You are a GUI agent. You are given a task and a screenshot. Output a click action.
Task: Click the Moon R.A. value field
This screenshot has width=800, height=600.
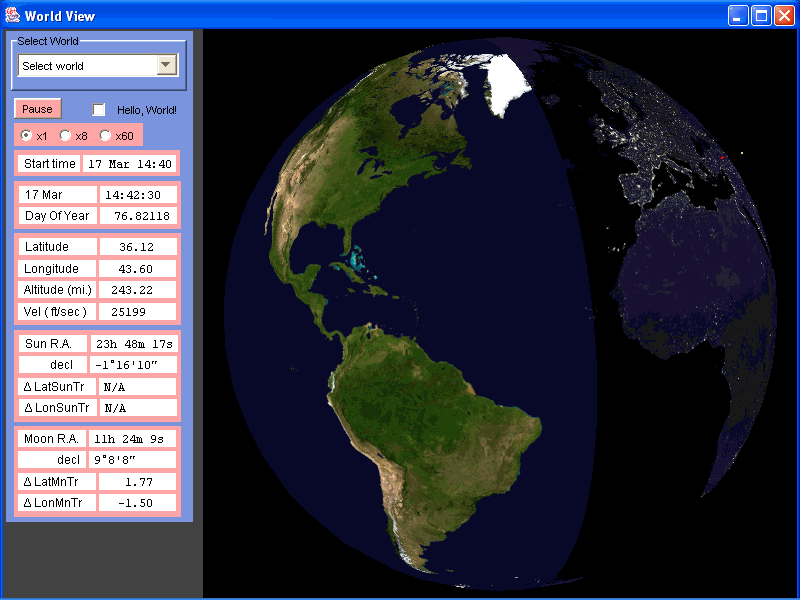133,439
